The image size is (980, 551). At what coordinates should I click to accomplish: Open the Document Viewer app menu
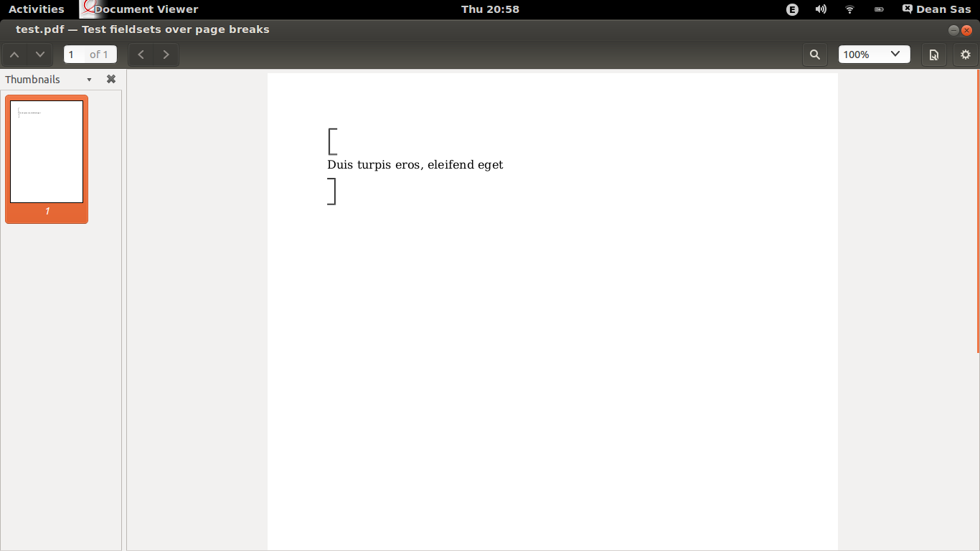[140, 9]
